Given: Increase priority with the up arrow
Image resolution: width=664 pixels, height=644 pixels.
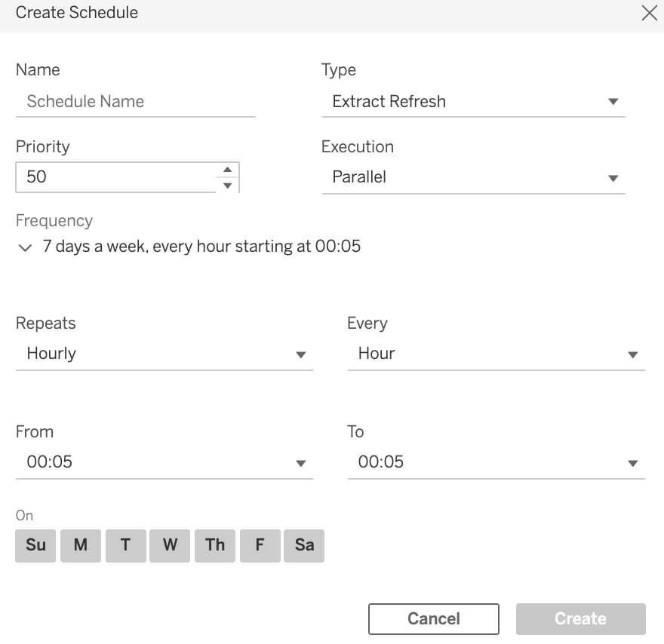Looking at the screenshot, I should tap(227, 170).
